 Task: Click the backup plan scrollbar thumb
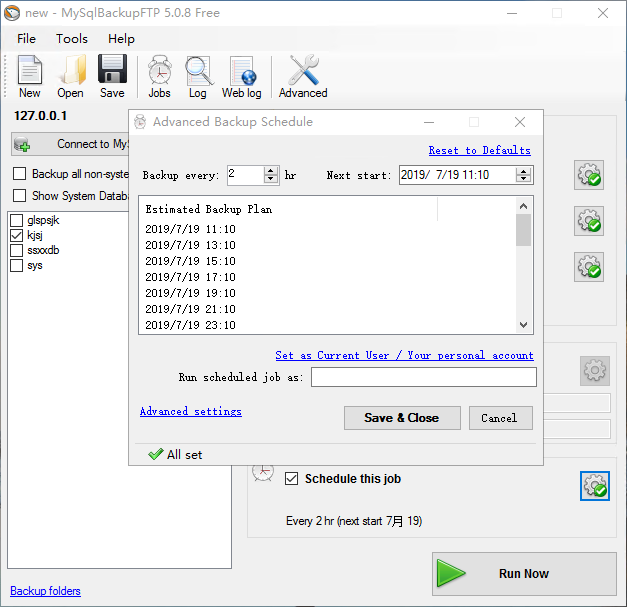(x=523, y=230)
